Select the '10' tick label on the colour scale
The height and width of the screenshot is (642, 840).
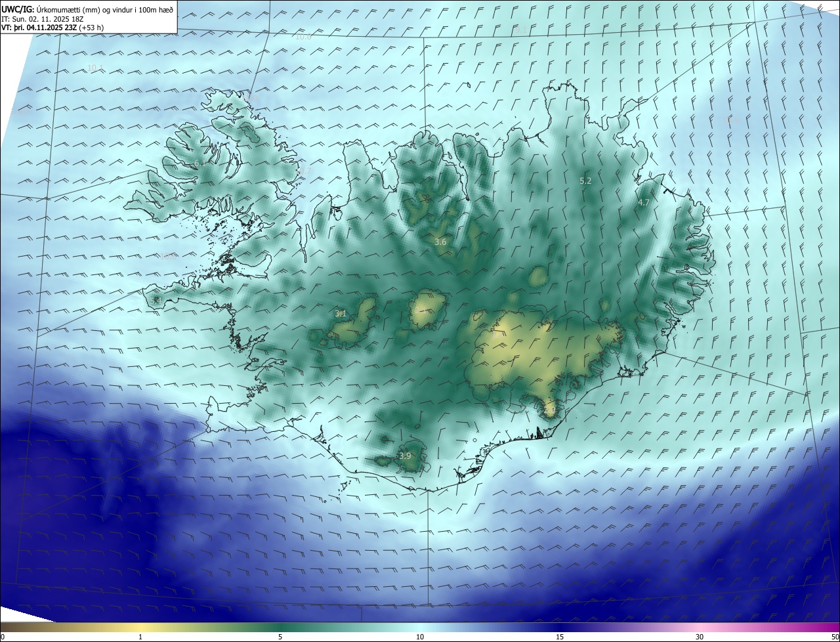420,637
